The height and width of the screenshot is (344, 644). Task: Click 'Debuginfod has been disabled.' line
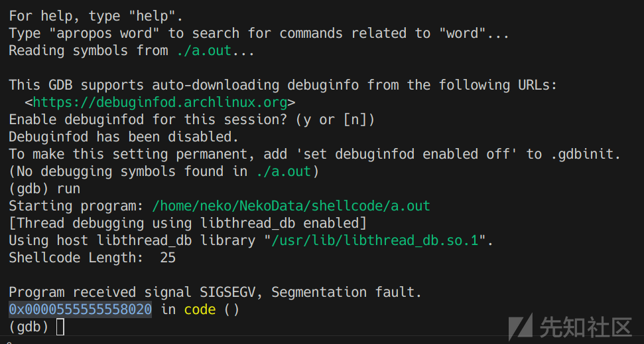click(123, 137)
